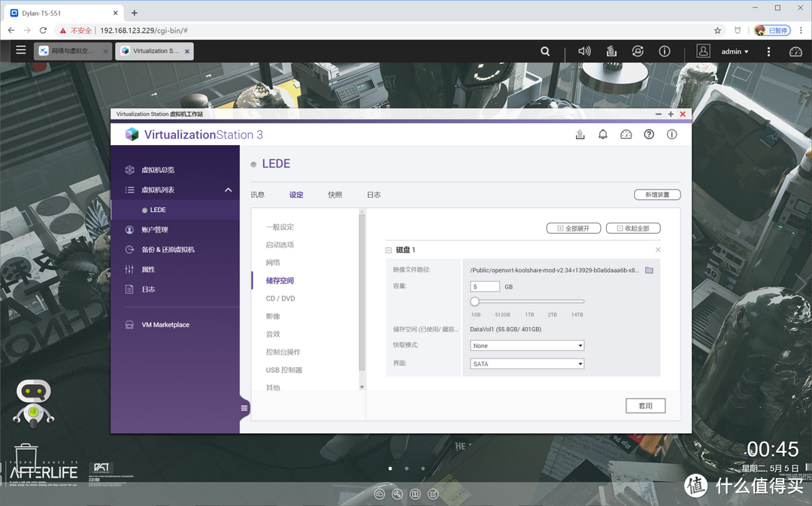Click the QNAP robot assistant icon

[x=33, y=403]
